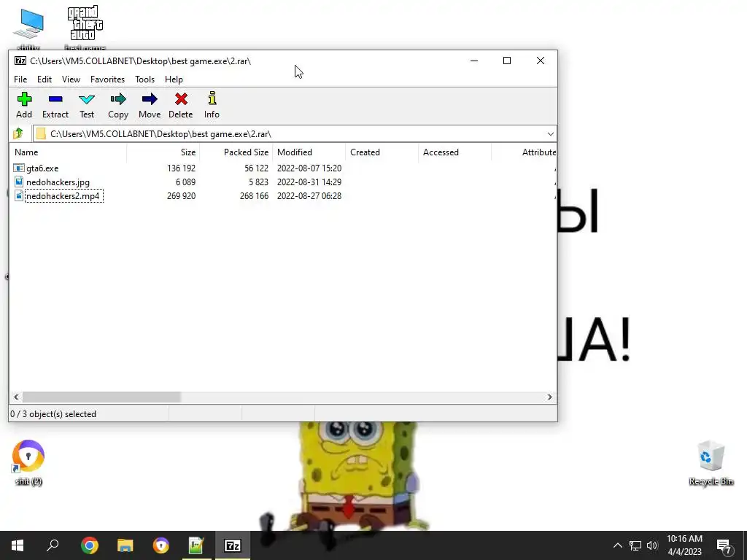Open the network tray icon

click(635, 545)
